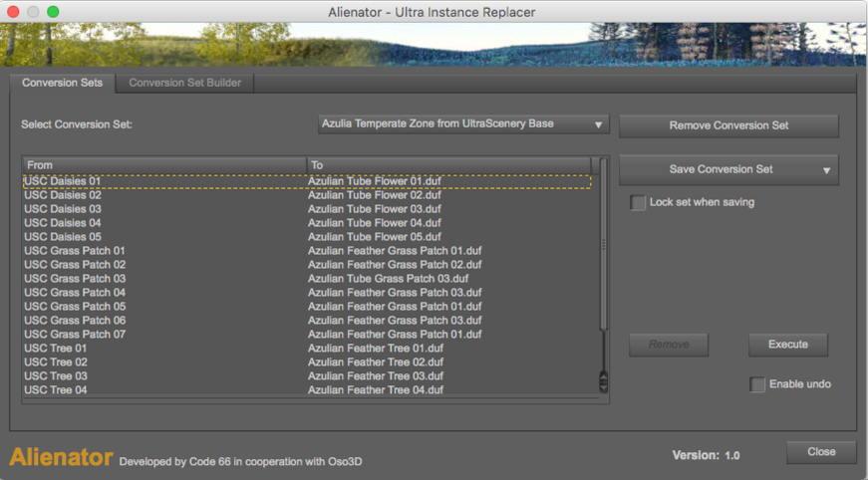This screenshot has width=868, height=480.
Task: Click the Execute button
Action: point(787,345)
